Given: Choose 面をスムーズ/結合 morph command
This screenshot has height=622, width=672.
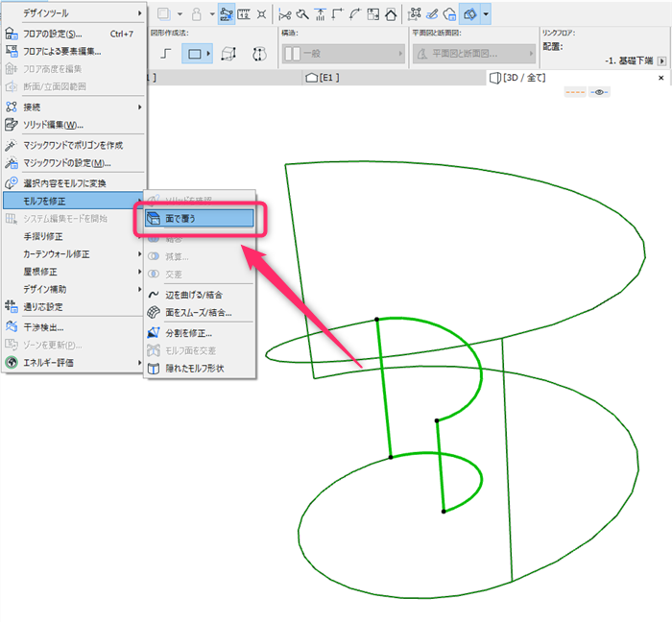Looking at the screenshot, I should 200,313.
